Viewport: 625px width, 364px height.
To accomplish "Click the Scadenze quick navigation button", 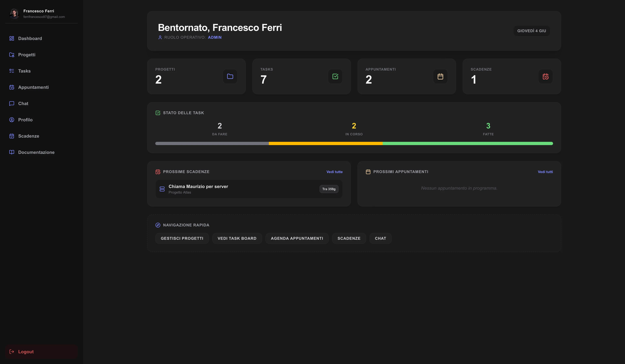I will tap(349, 238).
